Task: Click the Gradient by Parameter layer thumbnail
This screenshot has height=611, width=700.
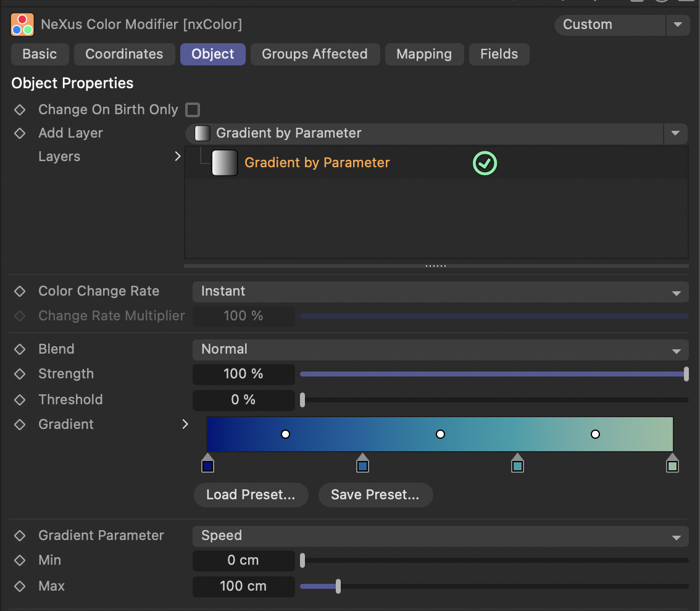Action: point(225,163)
